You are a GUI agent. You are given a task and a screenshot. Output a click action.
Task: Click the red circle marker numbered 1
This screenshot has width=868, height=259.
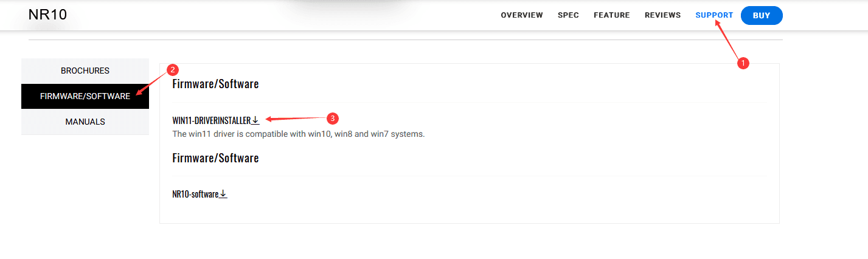[741, 63]
